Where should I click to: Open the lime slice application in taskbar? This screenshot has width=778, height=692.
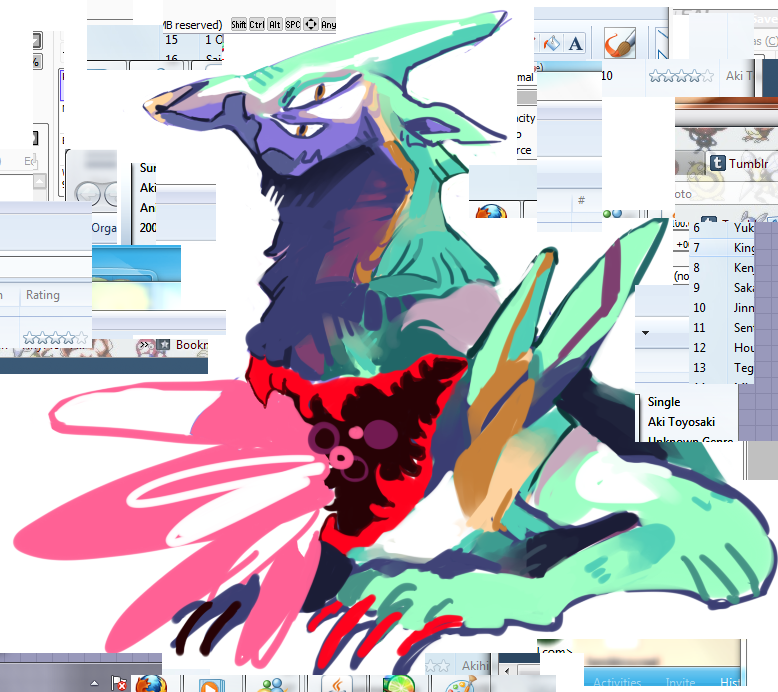coord(400,684)
